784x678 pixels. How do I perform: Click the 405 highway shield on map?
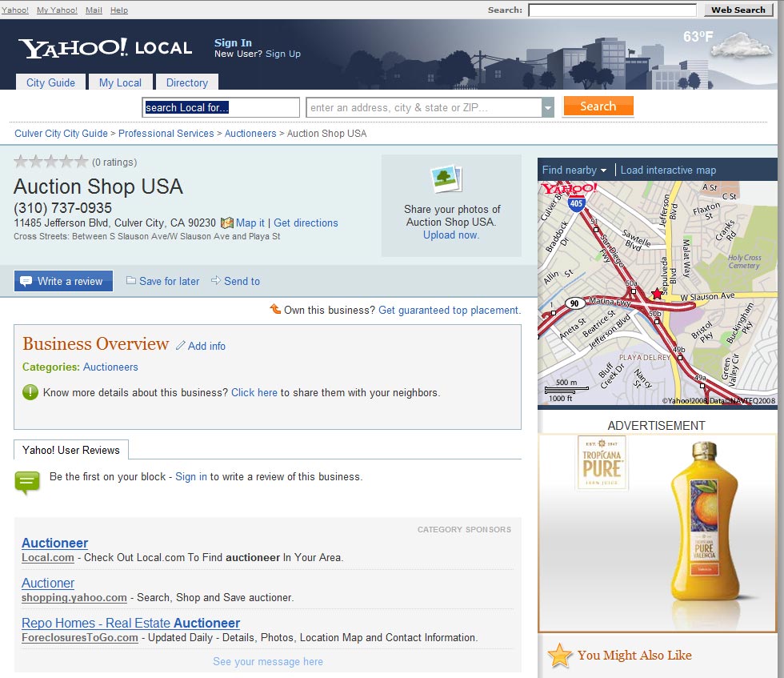tap(576, 203)
